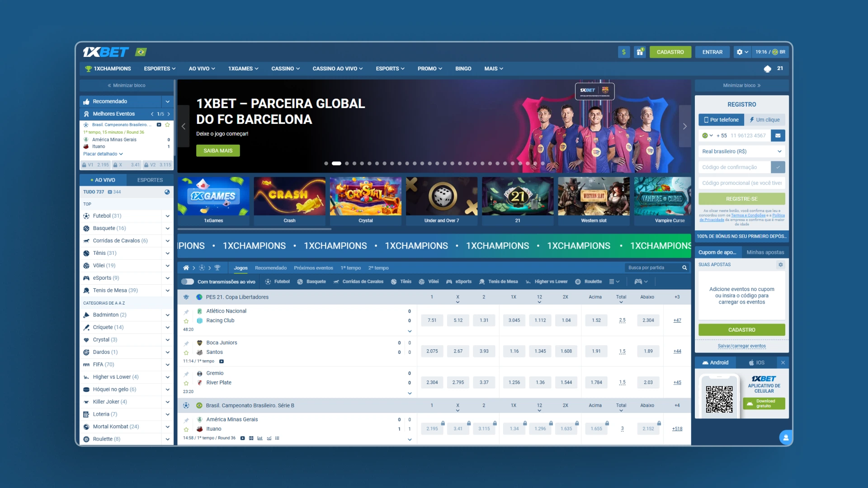This screenshot has height=488, width=868.
Task: Click the search magnifier in Busca por partida
Action: [x=684, y=267]
